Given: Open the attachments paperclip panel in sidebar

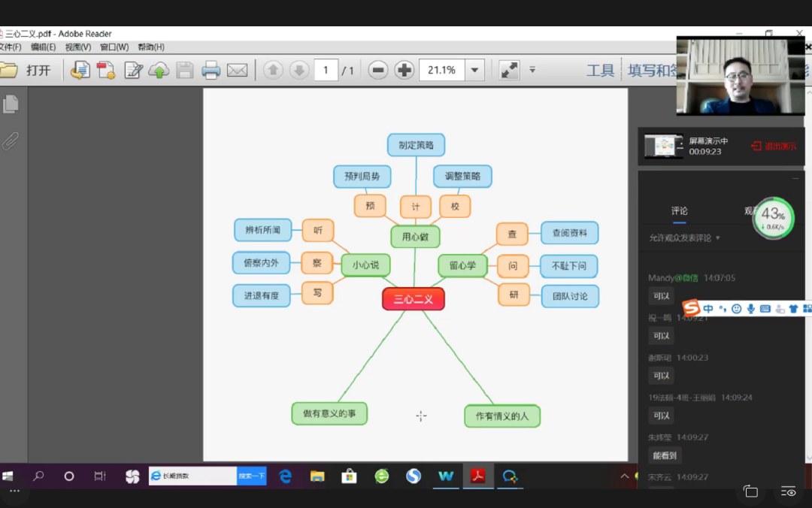Looking at the screenshot, I should tap(11, 141).
